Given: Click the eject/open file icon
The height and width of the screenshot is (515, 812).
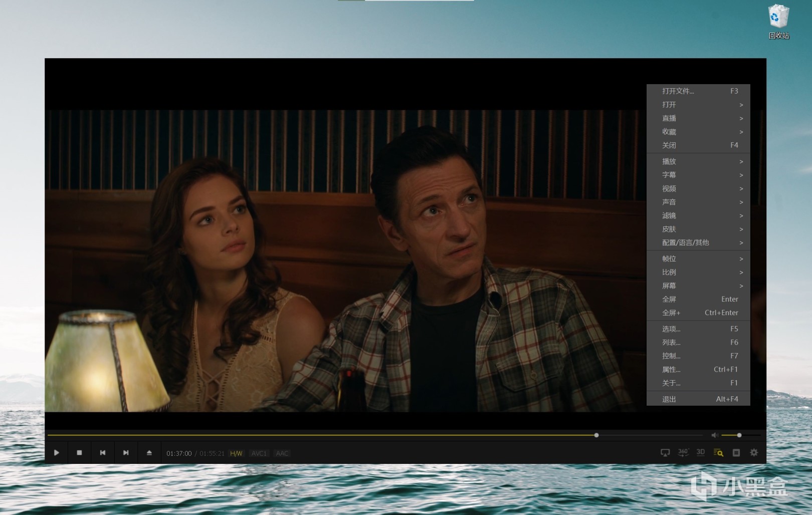Looking at the screenshot, I should [x=149, y=453].
